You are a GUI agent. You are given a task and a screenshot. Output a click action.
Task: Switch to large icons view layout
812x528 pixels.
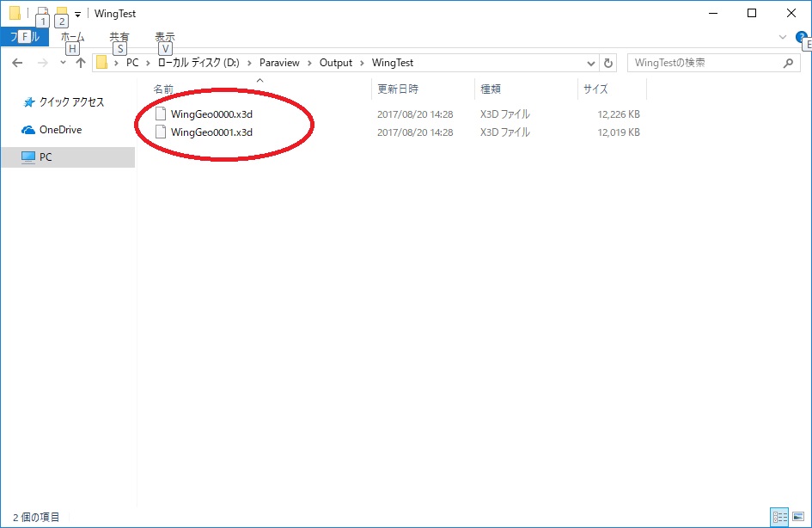[x=798, y=517]
